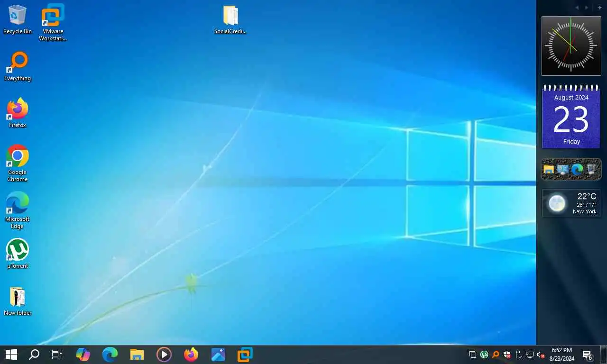The height and width of the screenshot is (364, 607).
Task: Select the SocialCredi... folder on the desktop
Action: (x=230, y=20)
